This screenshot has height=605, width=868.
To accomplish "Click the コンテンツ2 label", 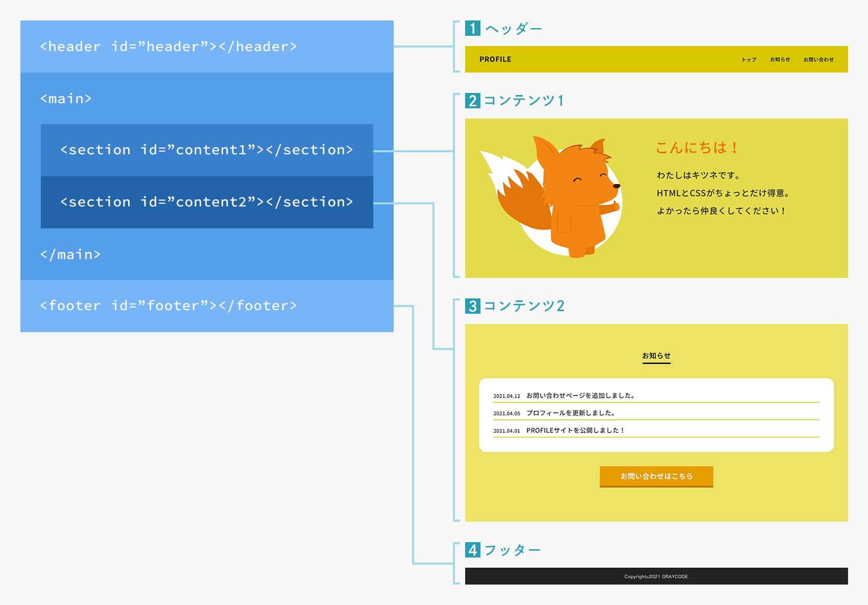I will 524,306.
